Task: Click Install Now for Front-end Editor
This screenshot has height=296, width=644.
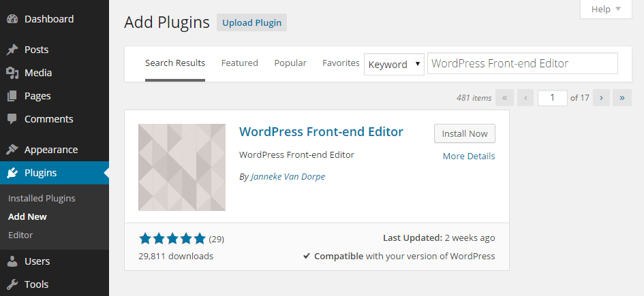Action: [x=465, y=133]
